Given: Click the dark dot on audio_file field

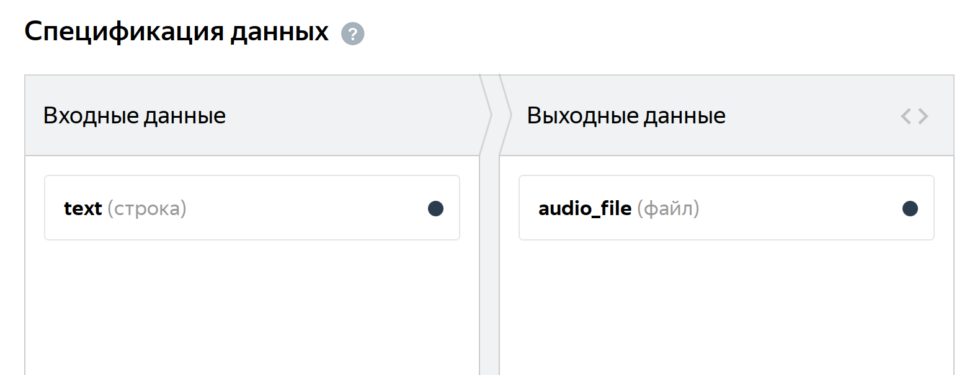Looking at the screenshot, I should (x=910, y=208).
